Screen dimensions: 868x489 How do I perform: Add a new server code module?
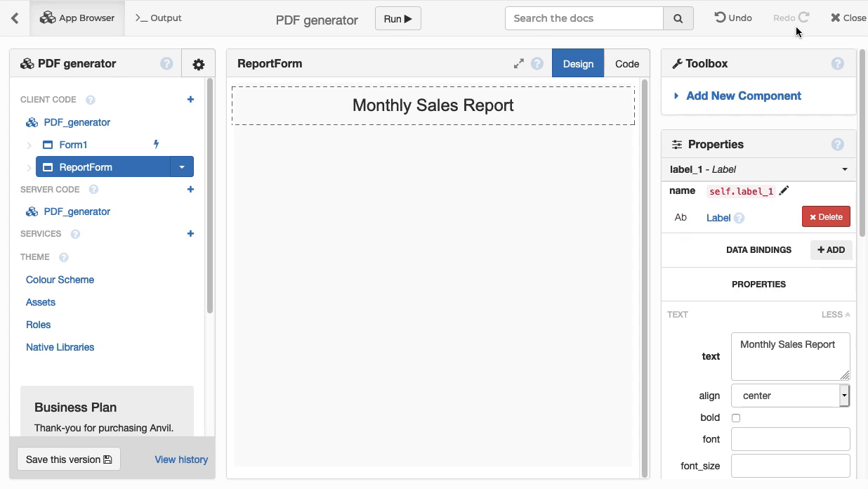coord(190,189)
